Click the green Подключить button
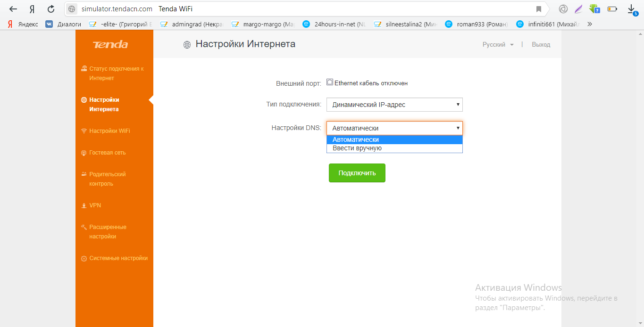Image resolution: width=644 pixels, height=327 pixels. coord(357,173)
